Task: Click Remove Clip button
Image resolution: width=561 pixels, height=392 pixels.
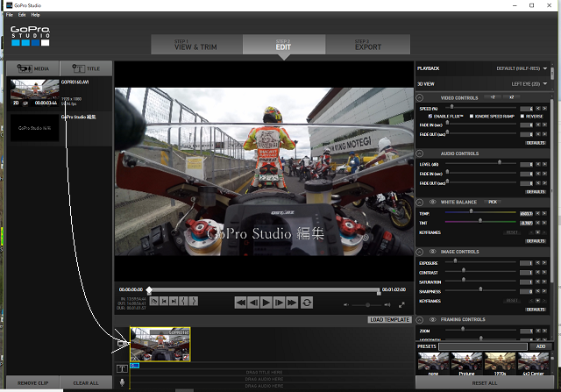Action: [x=33, y=383]
